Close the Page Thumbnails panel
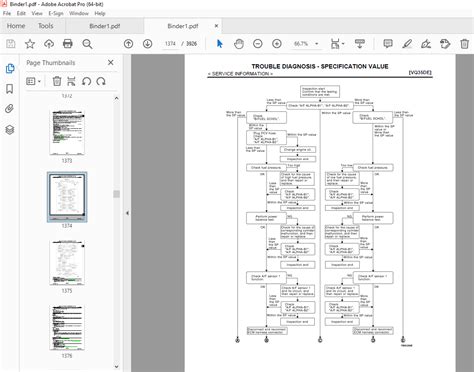This screenshot has height=372, width=474. pyautogui.click(x=111, y=62)
